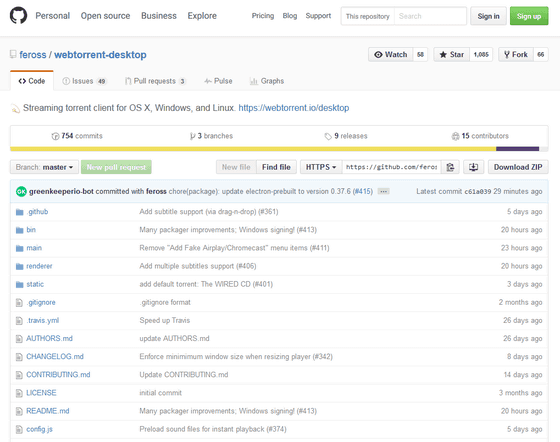Open Business in top navigation
Screen dimensions: 560x442
click(x=159, y=16)
